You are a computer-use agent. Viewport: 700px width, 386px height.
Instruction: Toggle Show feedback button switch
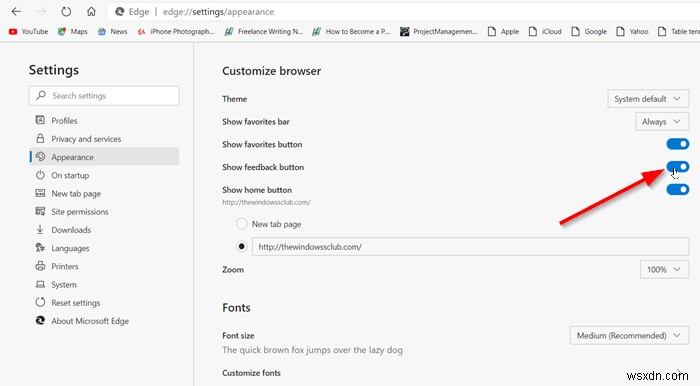click(x=677, y=167)
